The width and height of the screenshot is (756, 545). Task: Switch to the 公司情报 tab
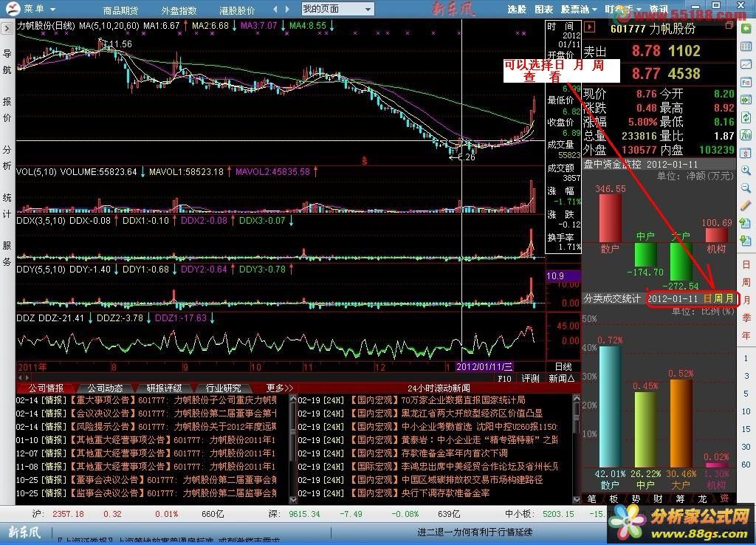pos(47,388)
